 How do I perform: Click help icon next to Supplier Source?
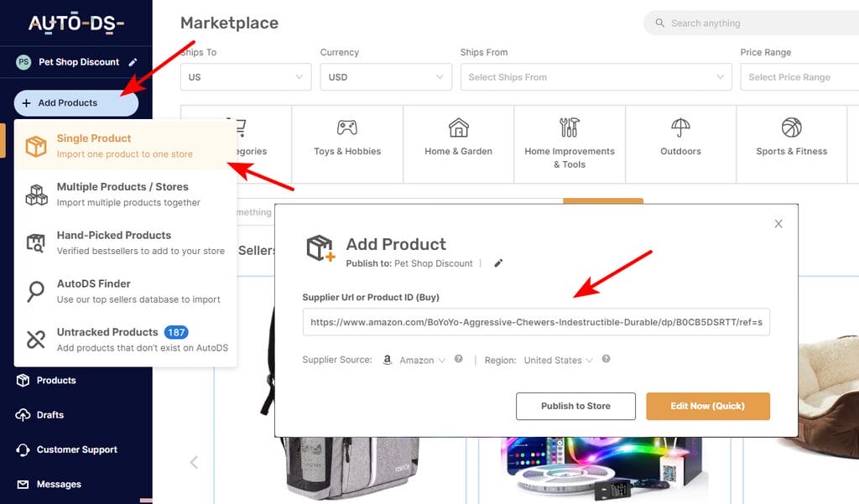click(459, 360)
